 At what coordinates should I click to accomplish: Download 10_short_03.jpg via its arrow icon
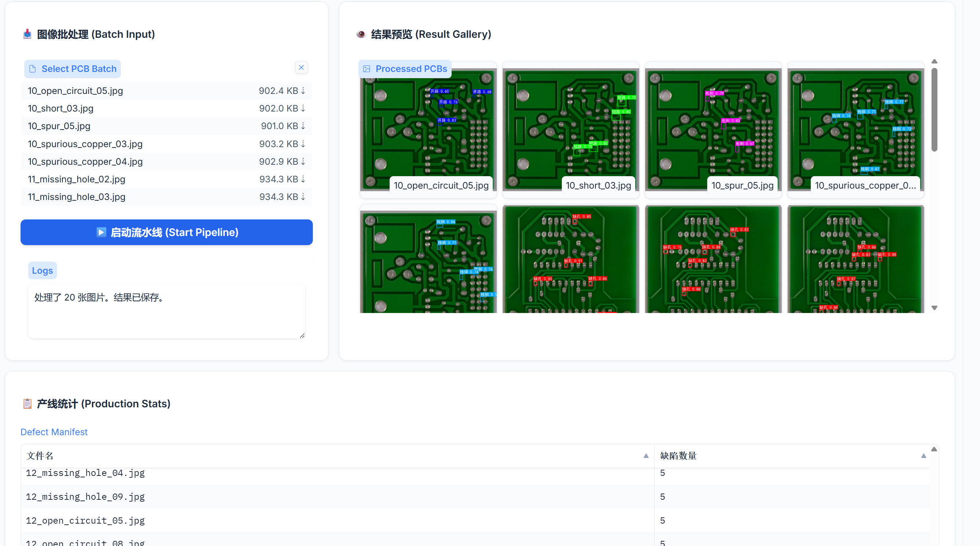[x=303, y=108]
